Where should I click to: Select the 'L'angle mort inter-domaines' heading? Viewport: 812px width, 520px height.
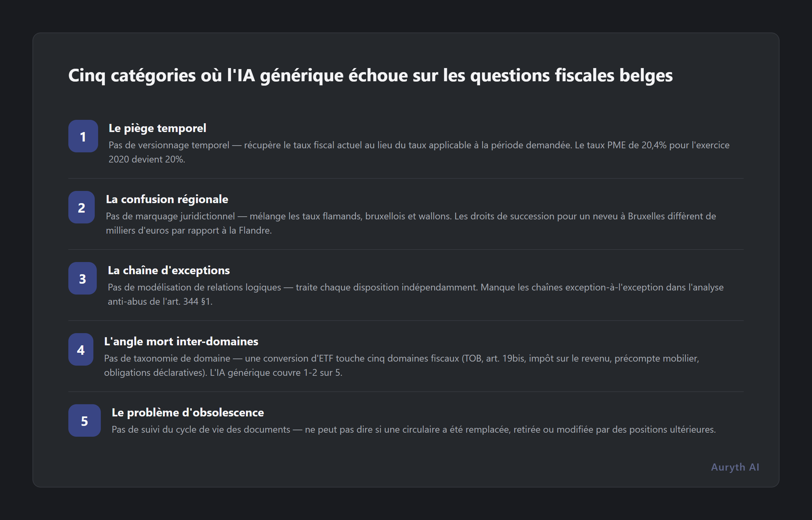click(181, 341)
